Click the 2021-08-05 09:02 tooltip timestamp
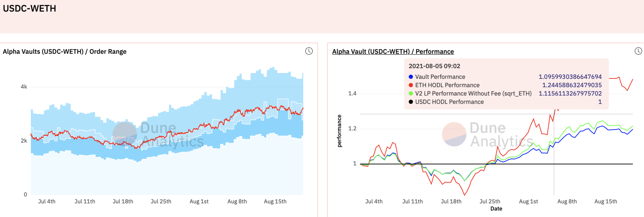 point(434,66)
